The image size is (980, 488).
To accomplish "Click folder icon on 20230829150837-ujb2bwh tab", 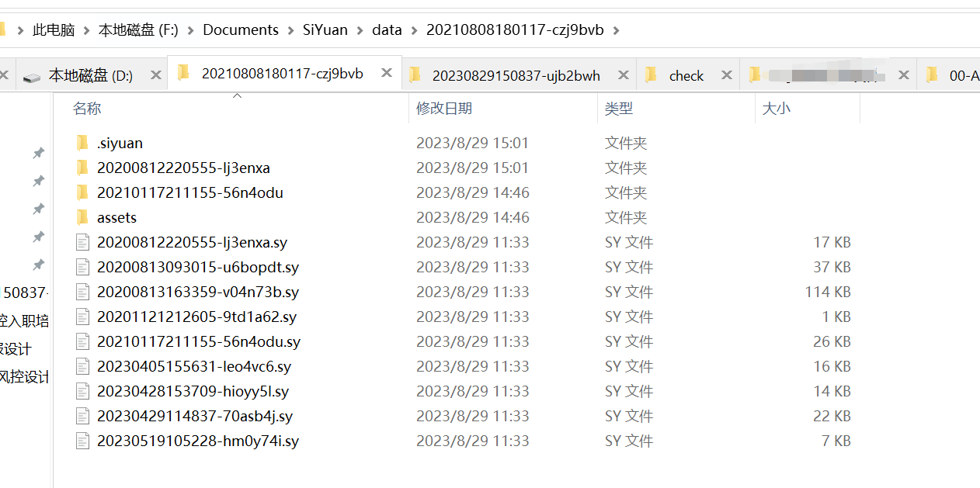I will pos(415,74).
